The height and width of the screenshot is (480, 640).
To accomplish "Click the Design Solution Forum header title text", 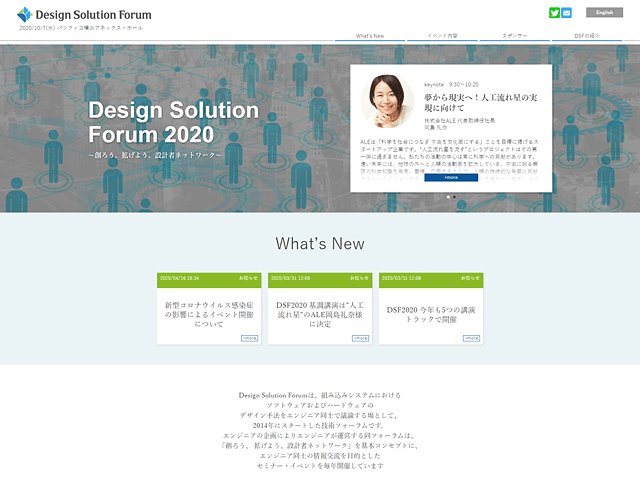I will point(93,15).
